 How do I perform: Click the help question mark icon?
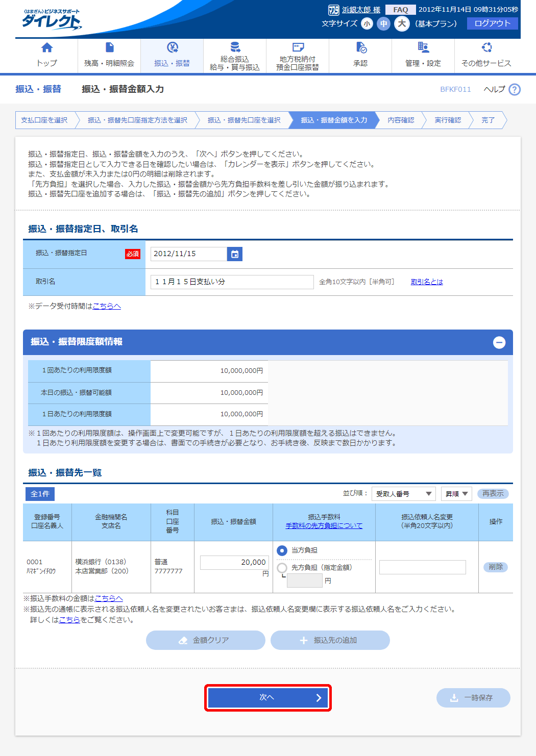[x=515, y=89]
